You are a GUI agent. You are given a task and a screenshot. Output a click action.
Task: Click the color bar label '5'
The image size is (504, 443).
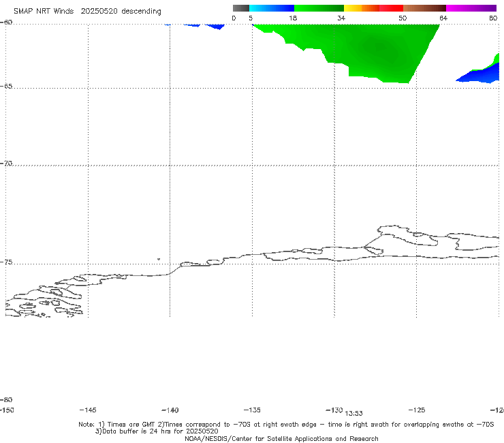pyautogui.click(x=251, y=18)
